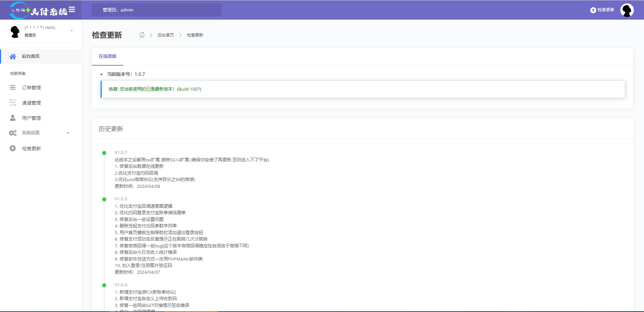Click the 通道管理 sliders icon

13,103
